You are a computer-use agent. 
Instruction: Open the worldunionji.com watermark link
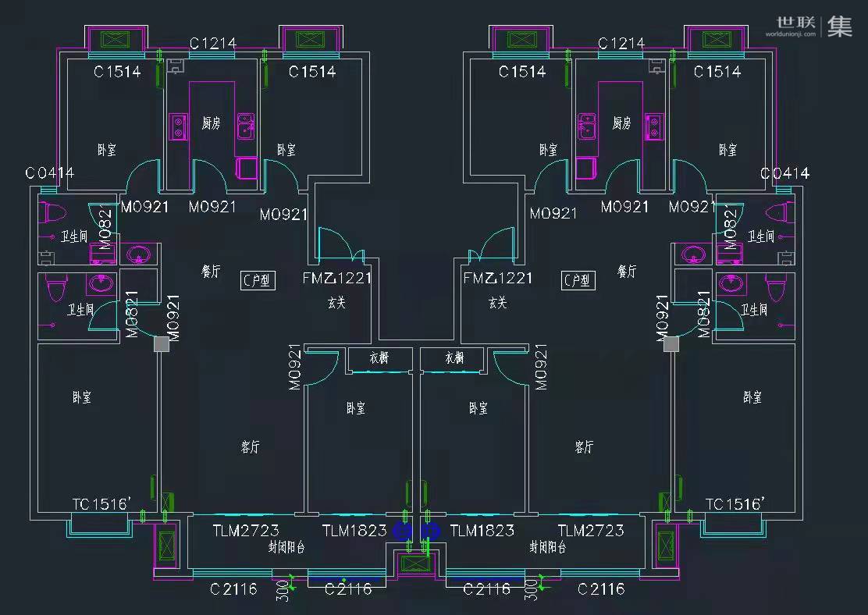coord(791,34)
